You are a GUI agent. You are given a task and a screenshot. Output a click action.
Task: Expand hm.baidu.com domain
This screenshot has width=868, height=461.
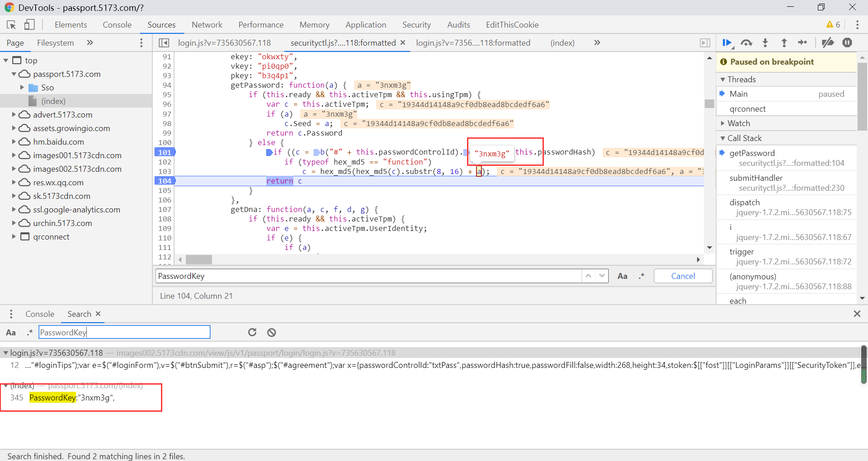tap(14, 141)
